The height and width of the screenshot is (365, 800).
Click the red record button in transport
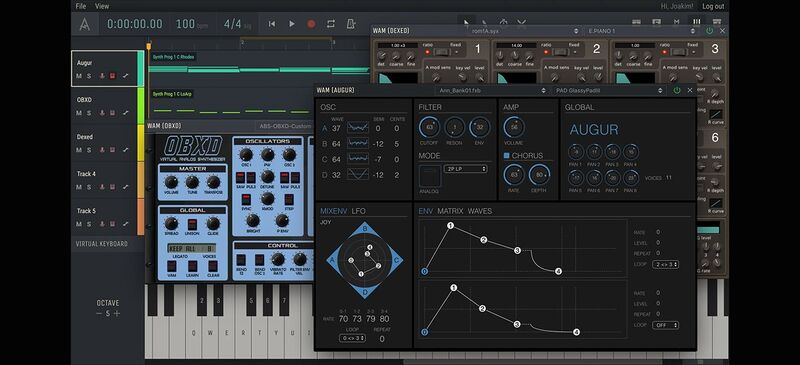(311, 24)
